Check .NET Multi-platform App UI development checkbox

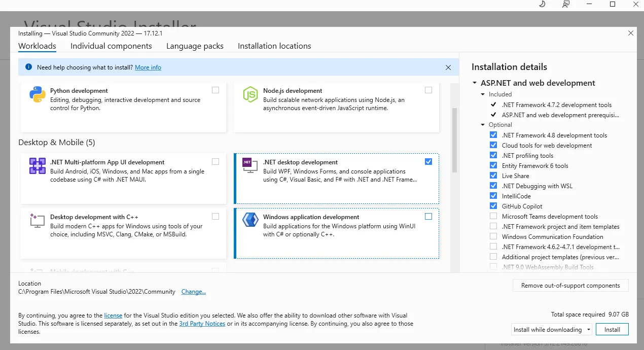coord(216,161)
